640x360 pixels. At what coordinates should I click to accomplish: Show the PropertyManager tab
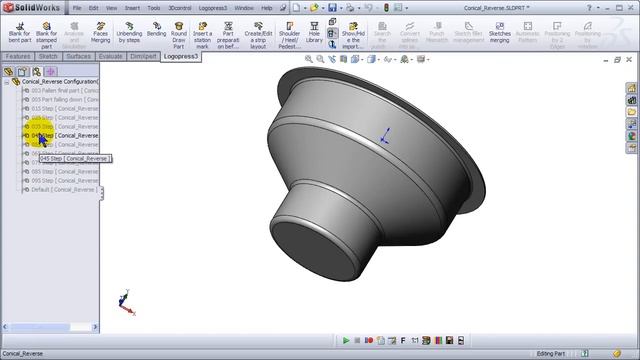point(22,72)
